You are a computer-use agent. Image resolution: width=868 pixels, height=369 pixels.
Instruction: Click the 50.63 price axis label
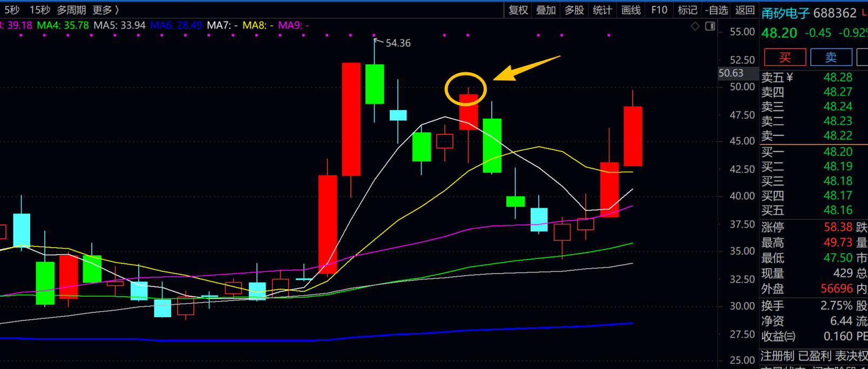(x=731, y=73)
